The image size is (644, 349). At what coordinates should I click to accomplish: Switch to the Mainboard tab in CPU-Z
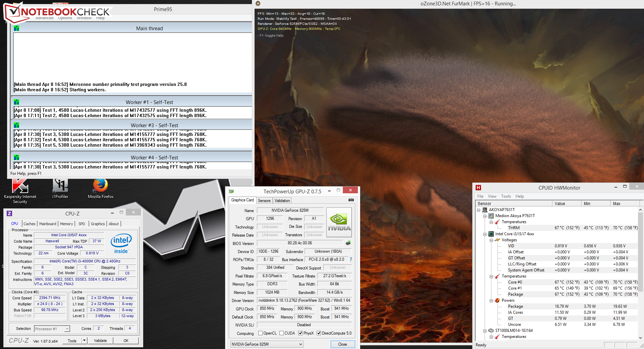point(48,224)
